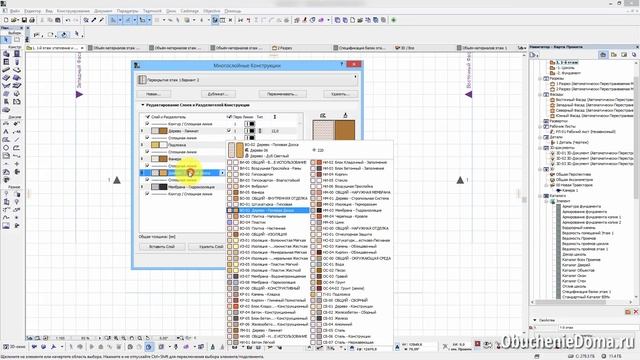Screen dimensions: 640x360
Task: Click the Redo arrow in the toolbar
Action: [x=76, y=20]
